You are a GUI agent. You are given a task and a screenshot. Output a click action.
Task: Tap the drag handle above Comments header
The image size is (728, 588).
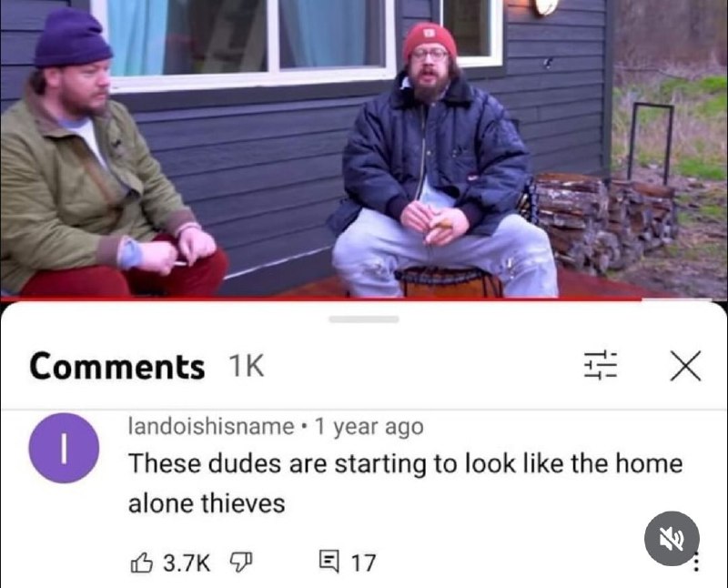coord(364,319)
